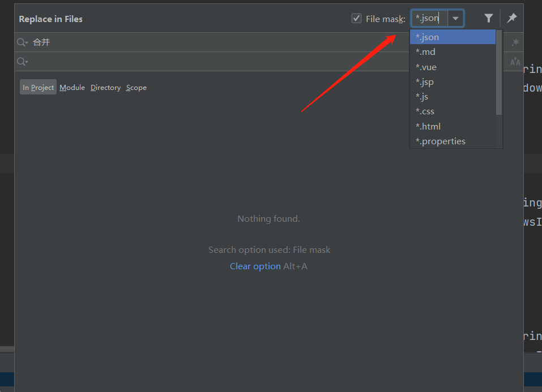Click the dropdown list scrollbar
The image size is (542, 392).
coord(499,72)
